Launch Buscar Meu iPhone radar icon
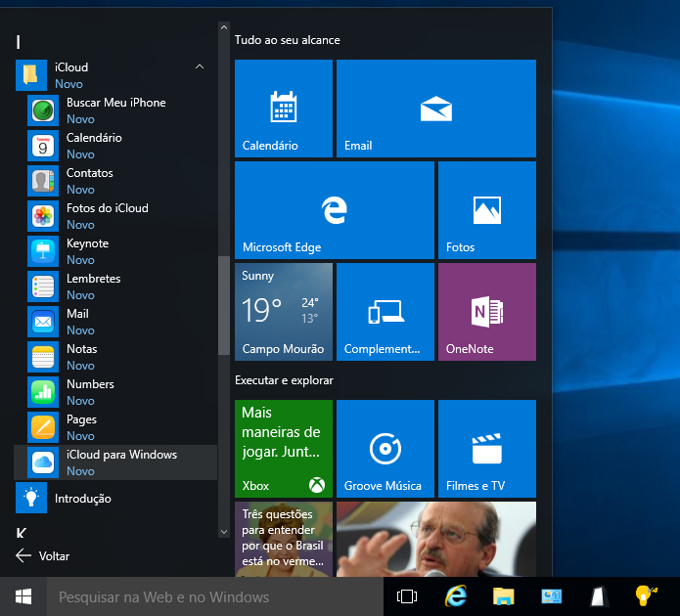Image resolution: width=680 pixels, height=616 pixels. tap(43, 110)
